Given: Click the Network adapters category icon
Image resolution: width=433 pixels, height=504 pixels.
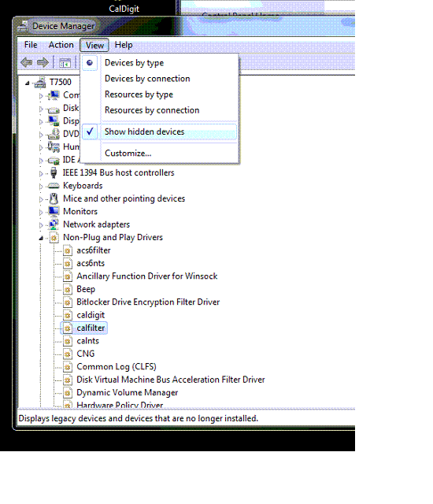Looking at the screenshot, I should 54,224.
